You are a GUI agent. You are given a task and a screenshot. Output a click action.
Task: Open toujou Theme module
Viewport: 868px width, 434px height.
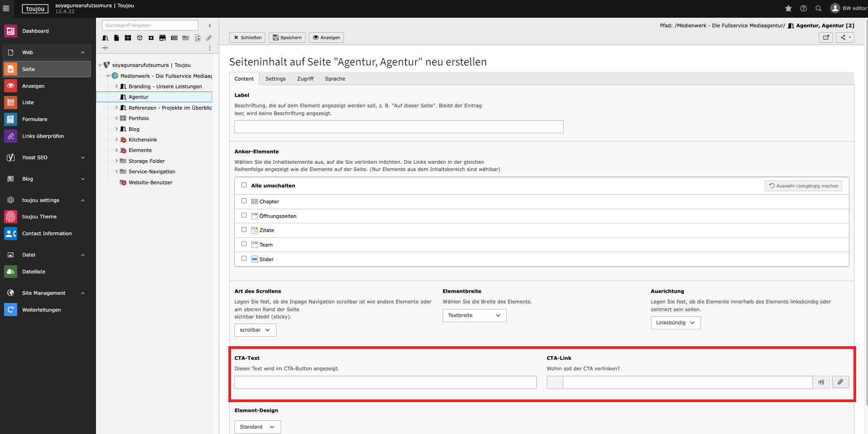point(47,217)
